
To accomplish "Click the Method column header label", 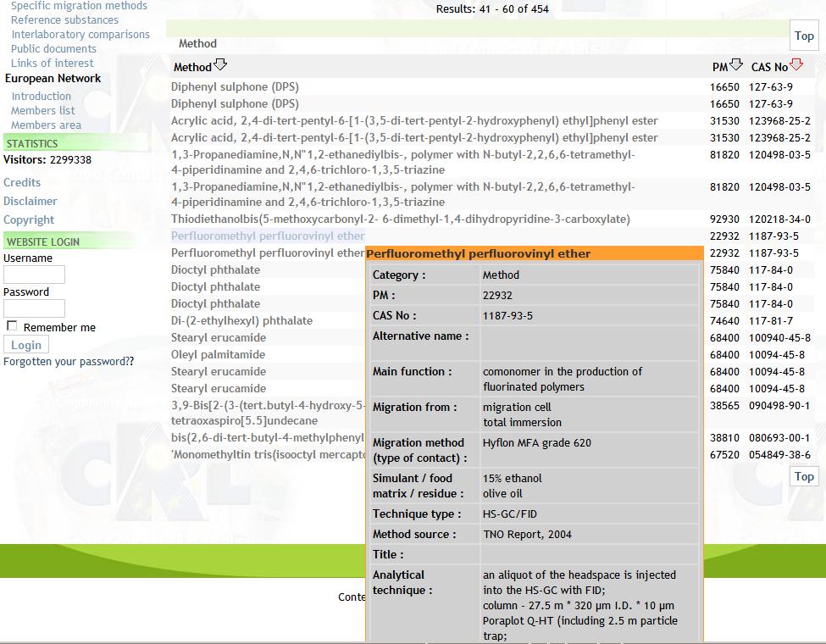I will (192, 68).
